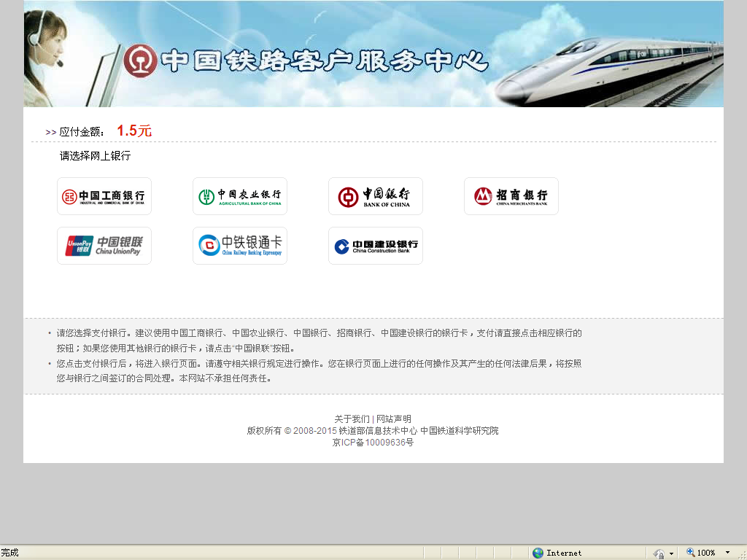The width and height of the screenshot is (747, 560).
Task: Open the protected mode icon dropdown
Action: click(x=671, y=553)
